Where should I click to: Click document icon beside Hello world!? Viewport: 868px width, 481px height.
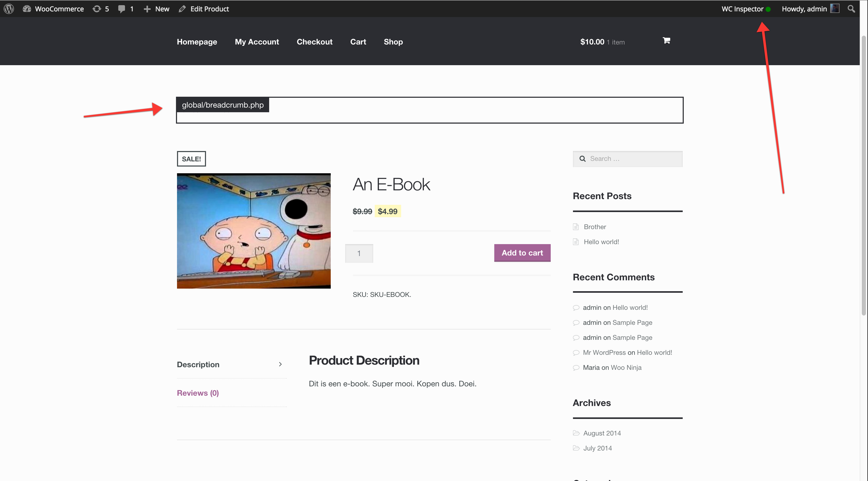(x=576, y=242)
